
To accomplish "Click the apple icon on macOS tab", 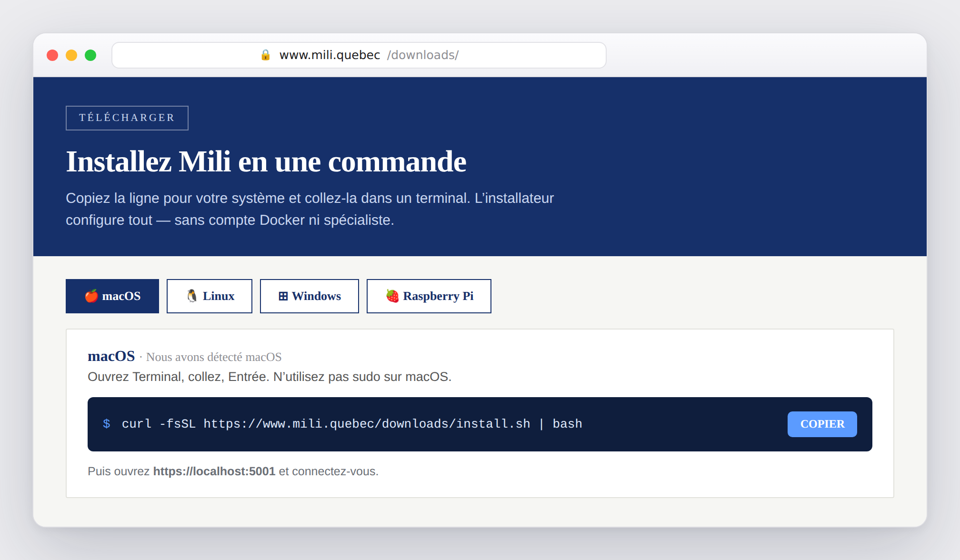I will click(91, 296).
